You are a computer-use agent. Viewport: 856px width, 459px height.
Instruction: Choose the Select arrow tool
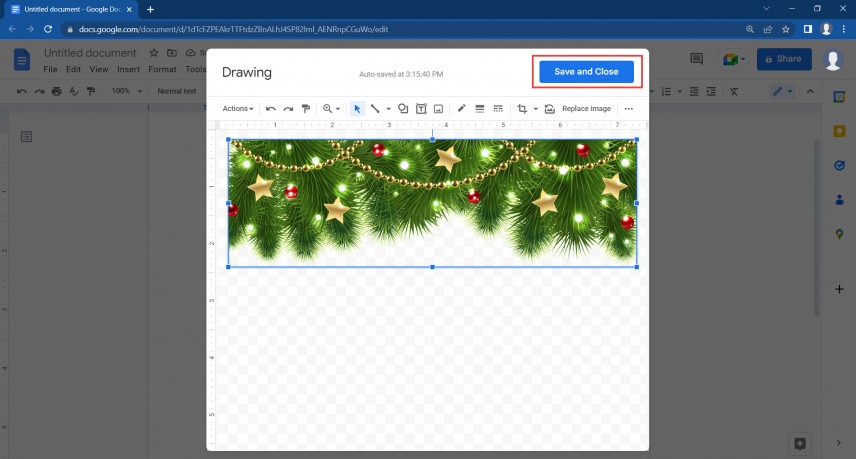point(358,108)
